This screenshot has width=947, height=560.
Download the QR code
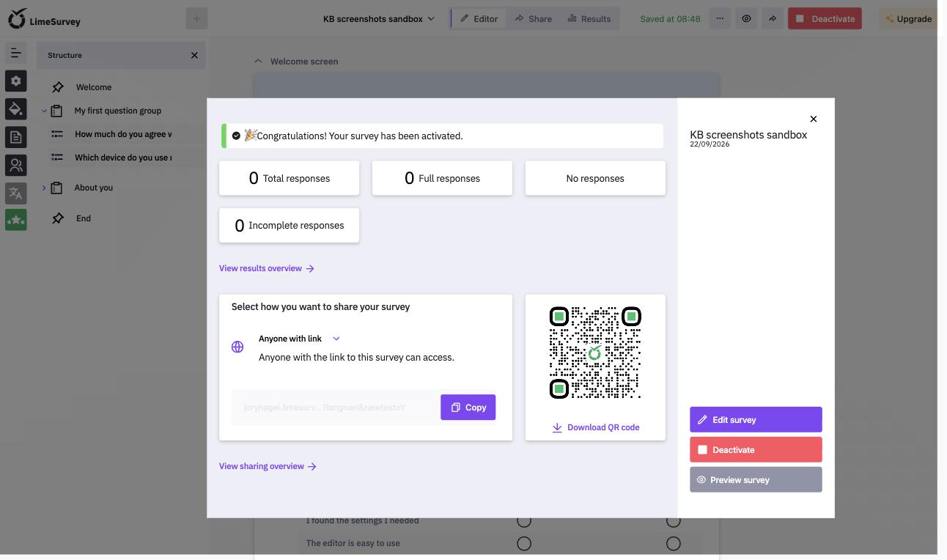(x=595, y=427)
